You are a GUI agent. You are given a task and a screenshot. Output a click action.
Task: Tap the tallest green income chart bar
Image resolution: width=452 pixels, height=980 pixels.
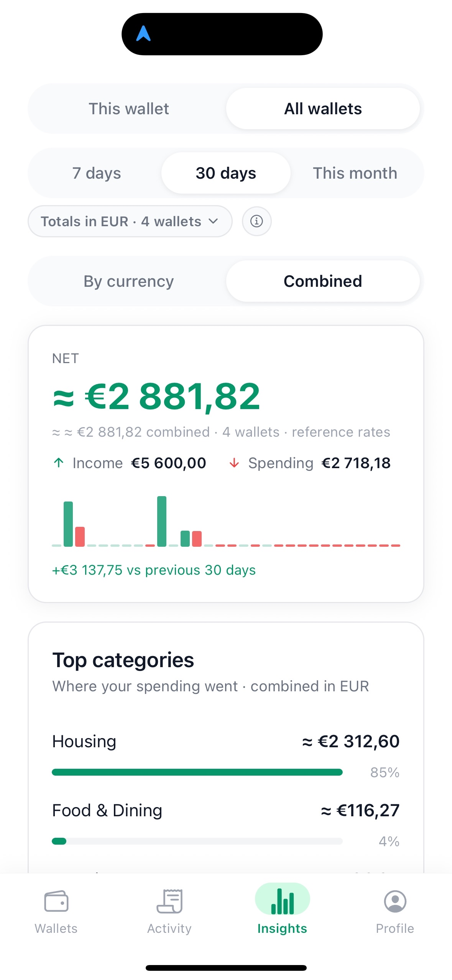pyautogui.click(x=162, y=521)
